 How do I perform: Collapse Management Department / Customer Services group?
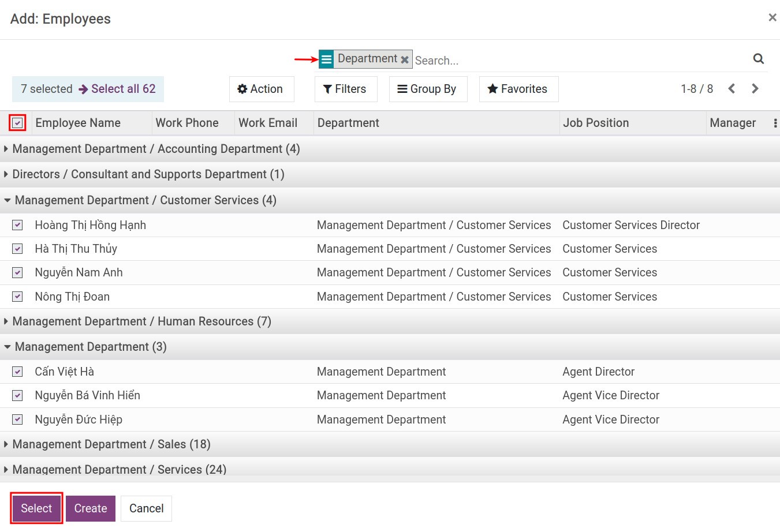(x=145, y=200)
